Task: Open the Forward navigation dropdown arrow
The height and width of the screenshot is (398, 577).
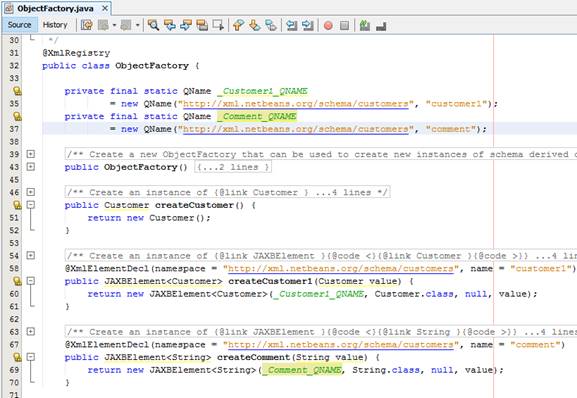Action: point(137,25)
